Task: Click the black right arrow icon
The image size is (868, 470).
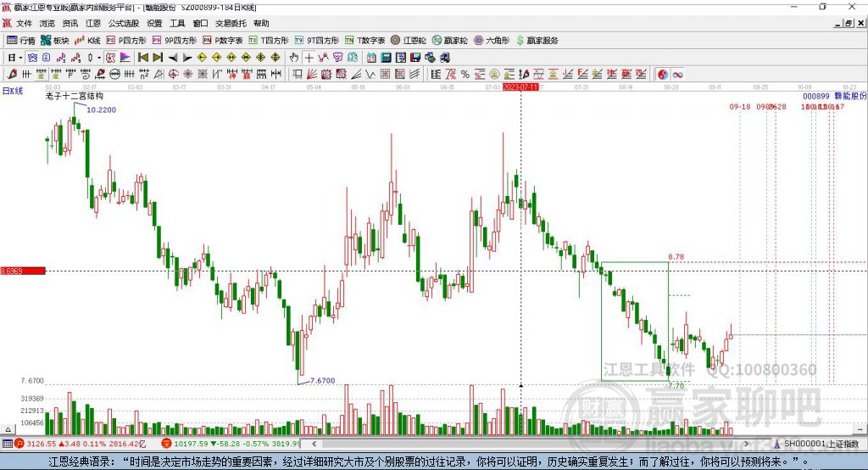Action: coord(187,58)
